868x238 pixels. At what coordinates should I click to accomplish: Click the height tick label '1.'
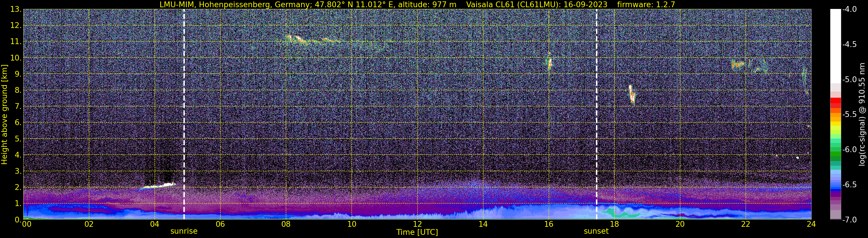[x=18, y=204]
